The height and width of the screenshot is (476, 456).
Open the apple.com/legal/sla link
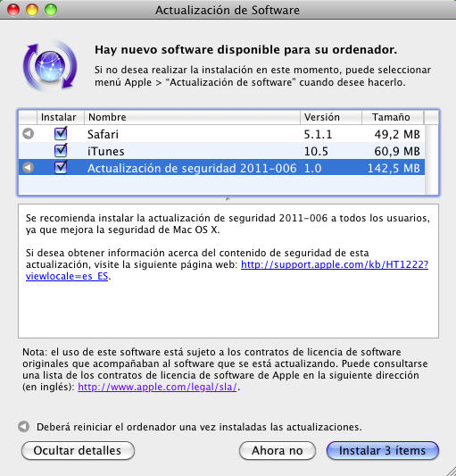click(157, 387)
